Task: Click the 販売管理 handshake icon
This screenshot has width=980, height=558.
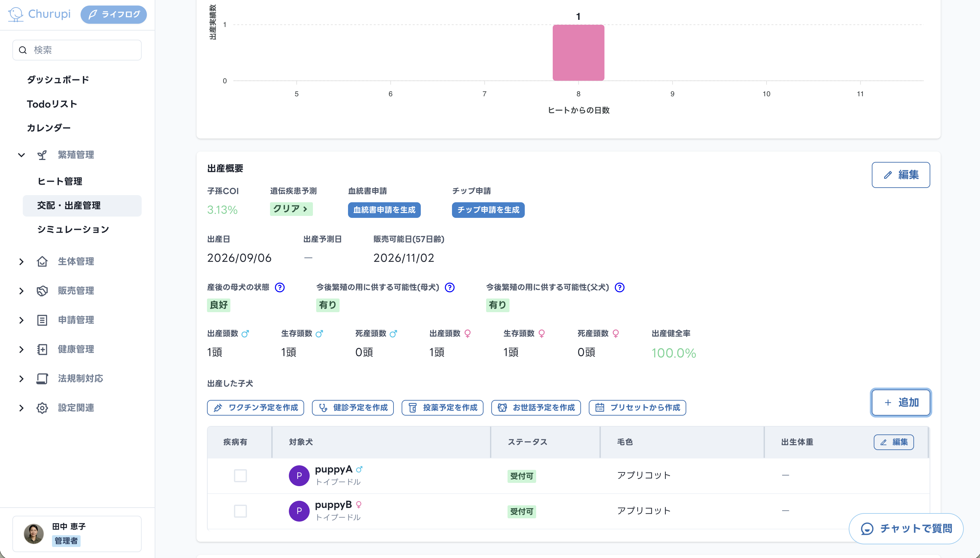Action: [x=42, y=291]
